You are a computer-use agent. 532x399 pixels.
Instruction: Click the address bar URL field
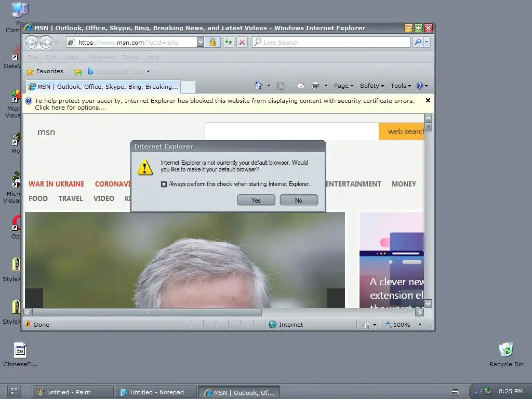coord(131,43)
